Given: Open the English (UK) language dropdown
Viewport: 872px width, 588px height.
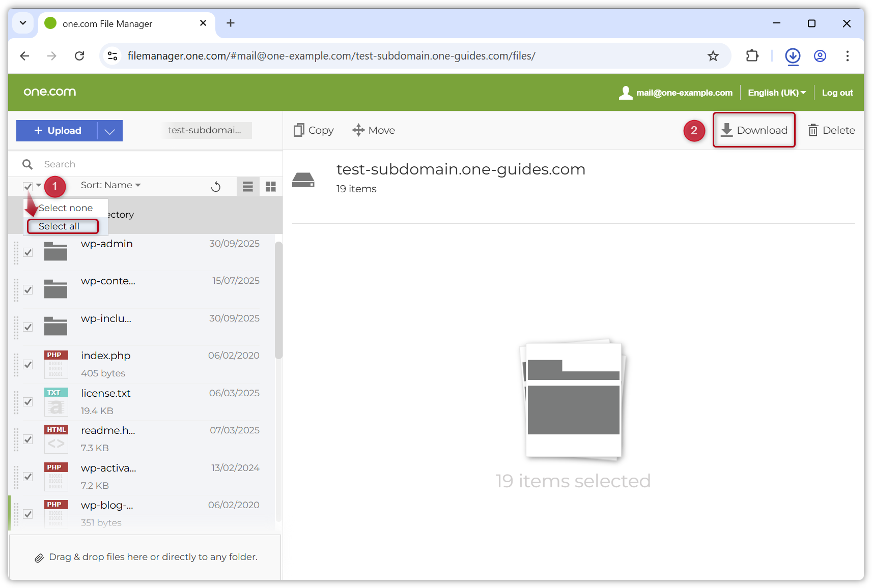Looking at the screenshot, I should (776, 93).
